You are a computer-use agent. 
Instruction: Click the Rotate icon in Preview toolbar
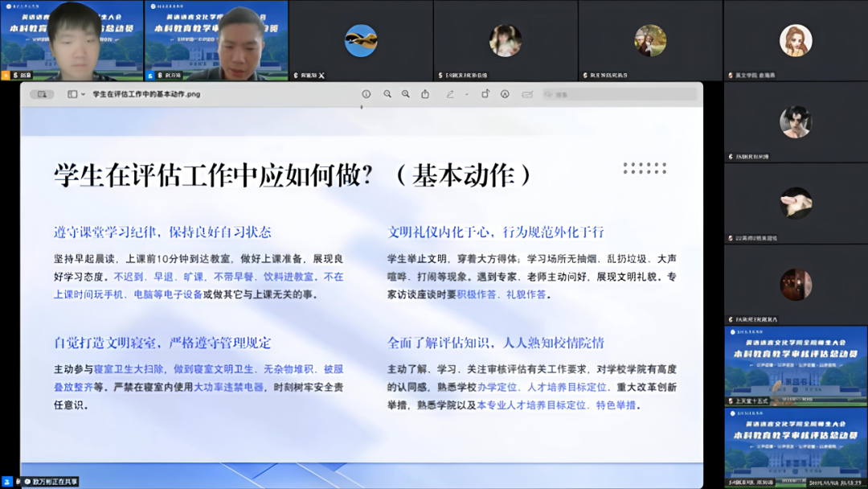(485, 94)
